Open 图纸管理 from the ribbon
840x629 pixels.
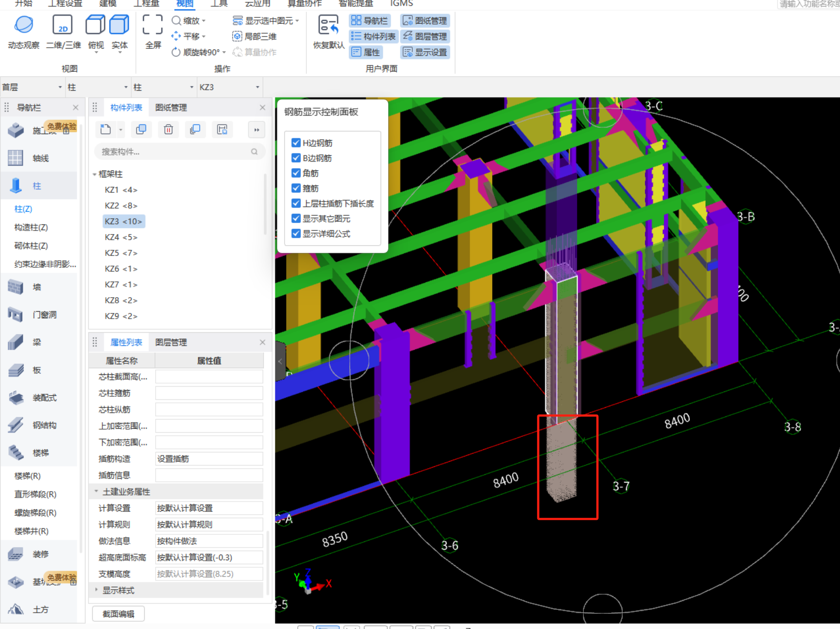tap(425, 21)
